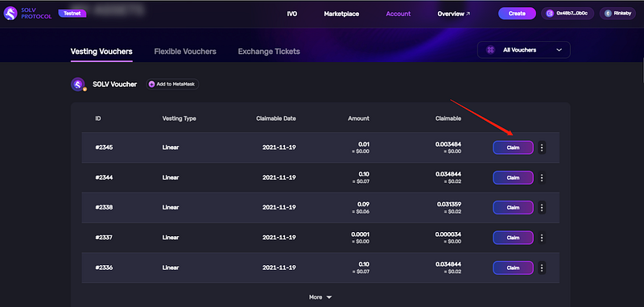Click the Solv Protocol logo icon
The height and width of the screenshot is (307, 644).
pos(10,13)
